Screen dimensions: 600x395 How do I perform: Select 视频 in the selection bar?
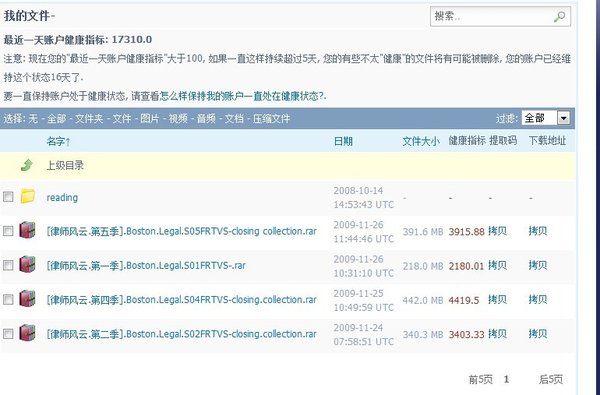(178, 119)
